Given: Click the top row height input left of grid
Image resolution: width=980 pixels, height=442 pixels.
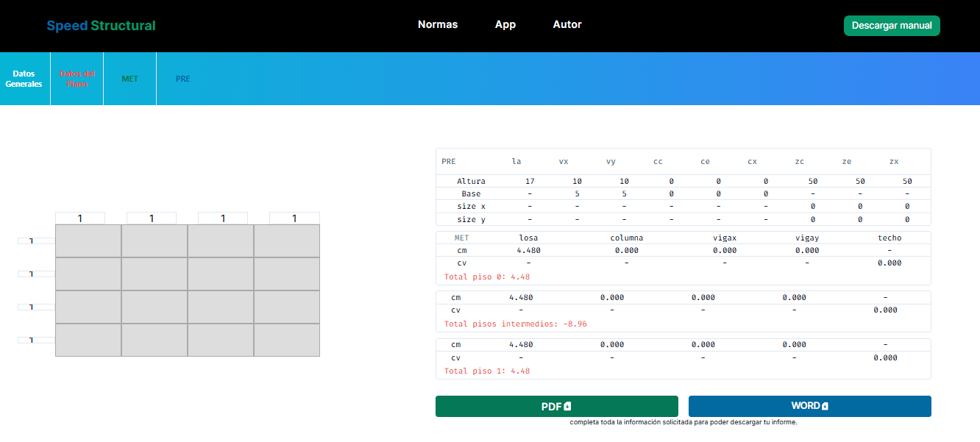Looking at the screenshot, I should click(x=36, y=240).
